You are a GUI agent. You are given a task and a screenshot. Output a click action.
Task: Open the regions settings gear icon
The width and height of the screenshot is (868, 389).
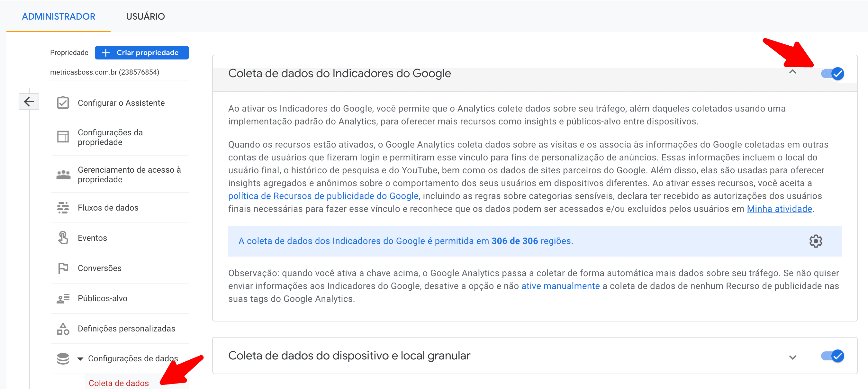[816, 241]
